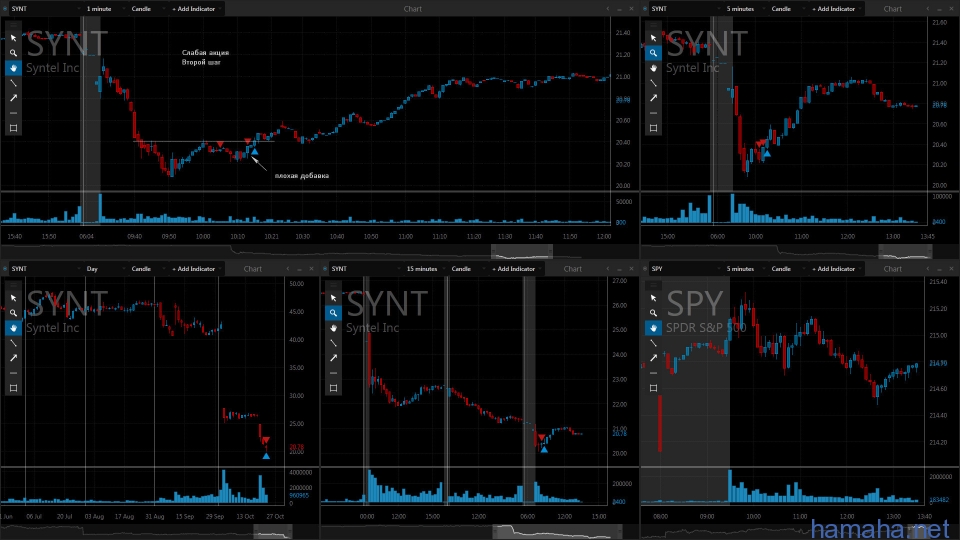Select the trend line tool in 15-minute SYNT chart
The height and width of the screenshot is (540, 960).
click(x=333, y=343)
